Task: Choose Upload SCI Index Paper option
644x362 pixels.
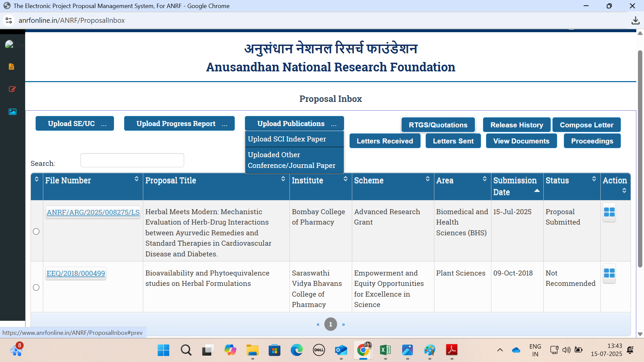Action: 287,139
